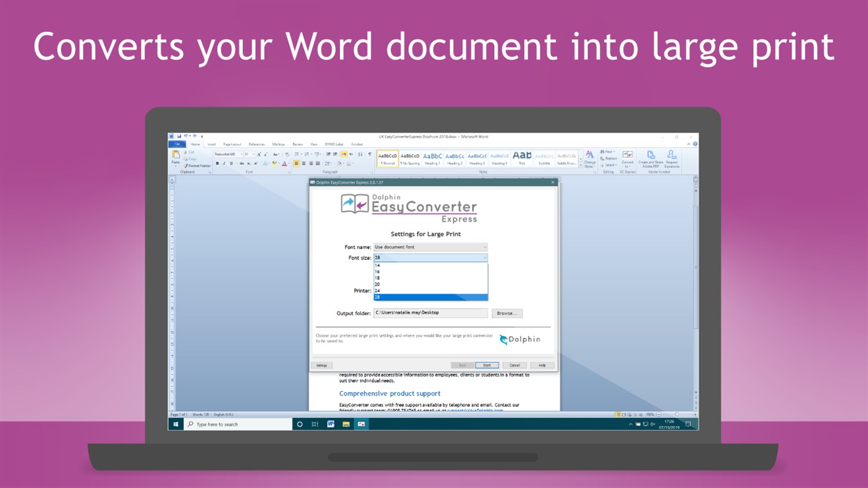Viewport: 868px width, 488px height.
Task: Toggle Justify alignment
Action: (x=318, y=163)
